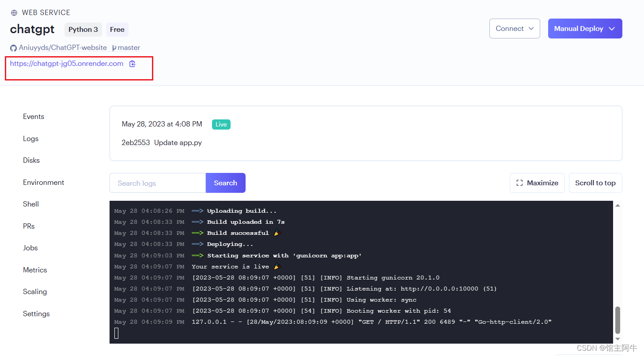Click the commit hash 2eb2553
This screenshot has width=644, height=356.
pyautogui.click(x=136, y=143)
